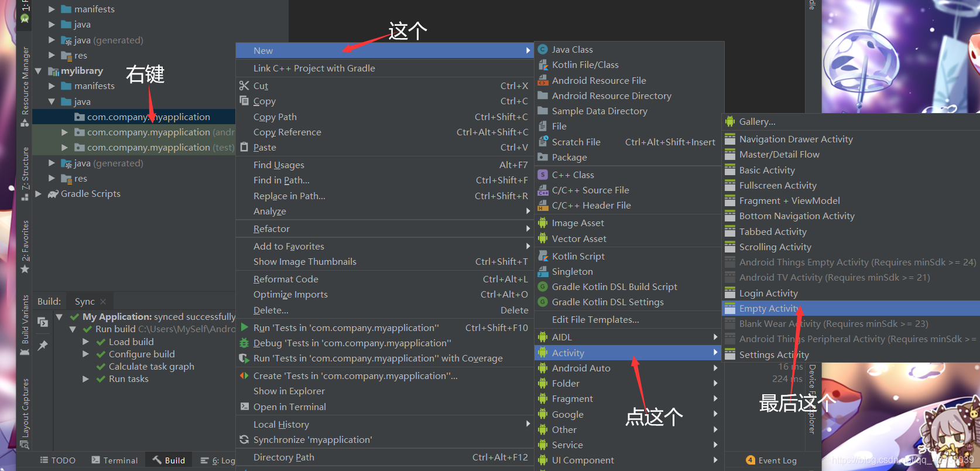Open the TODO tool window
This screenshot has width=980, height=471.
[58, 460]
